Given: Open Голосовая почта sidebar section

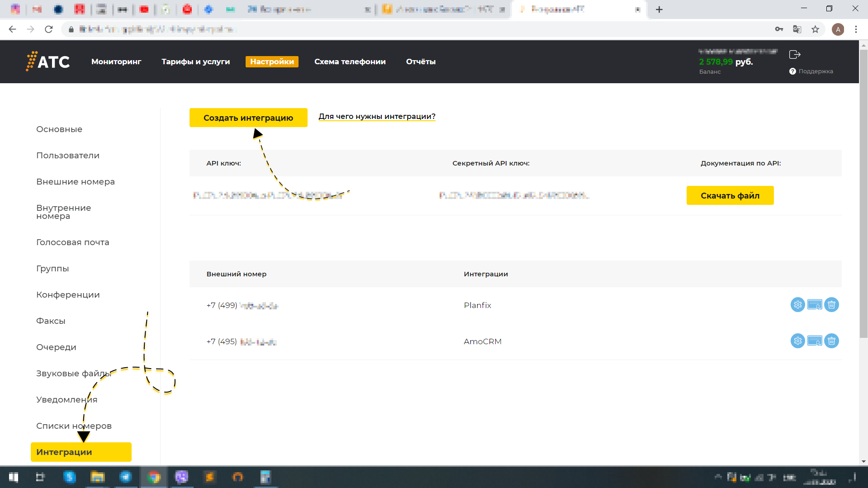Looking at the screenshot, I should point(73,242).
